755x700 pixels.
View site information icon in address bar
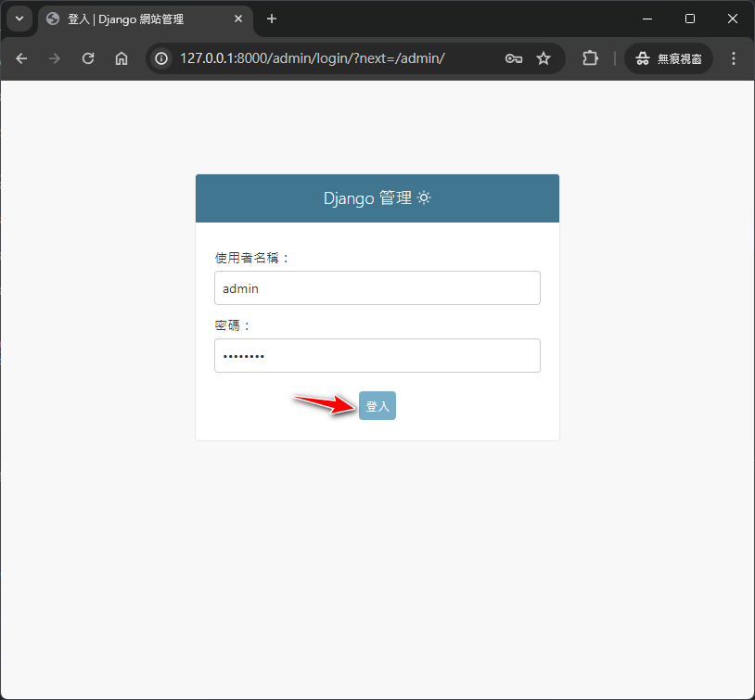click(161, 58)
